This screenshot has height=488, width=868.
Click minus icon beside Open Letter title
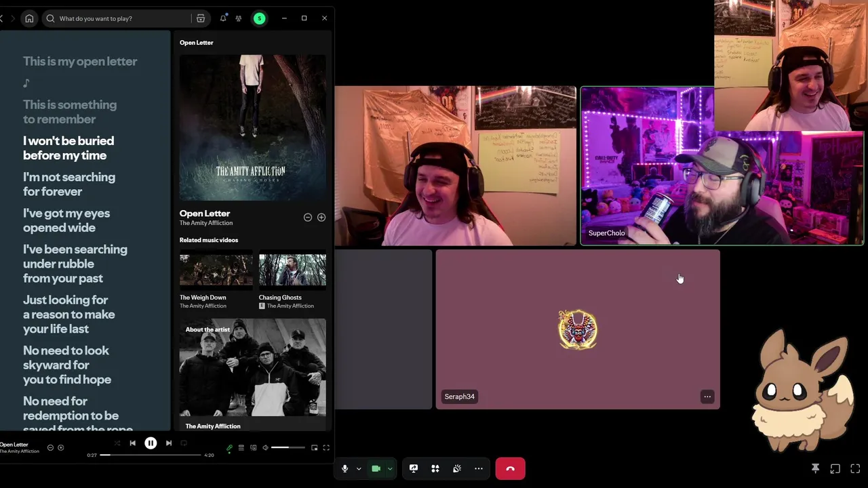click(x=308, y=218)
